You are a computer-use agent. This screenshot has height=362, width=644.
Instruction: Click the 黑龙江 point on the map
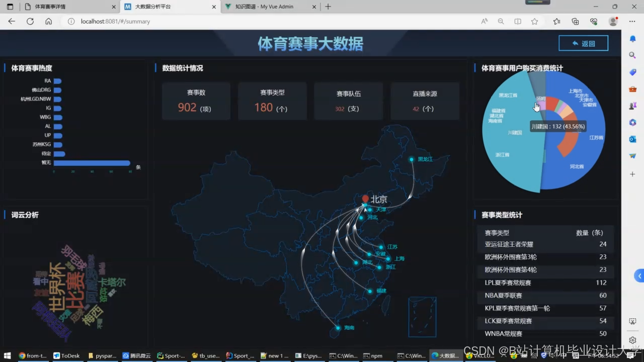pos(412,159)
